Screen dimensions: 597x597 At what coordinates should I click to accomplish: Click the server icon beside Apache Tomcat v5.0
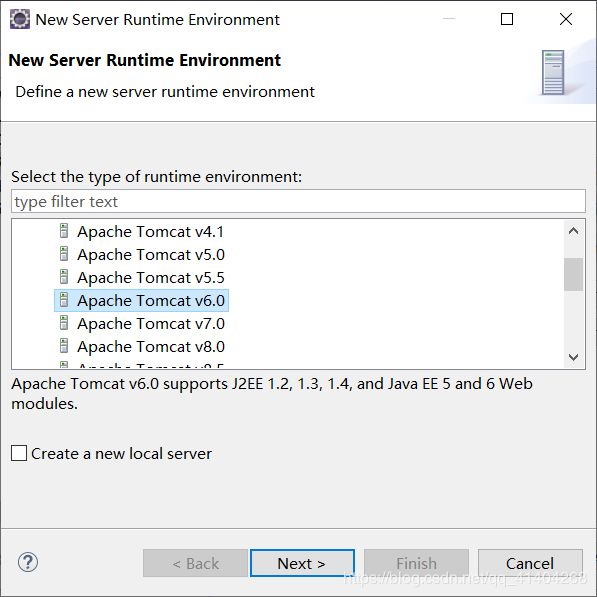click(64, 254)
